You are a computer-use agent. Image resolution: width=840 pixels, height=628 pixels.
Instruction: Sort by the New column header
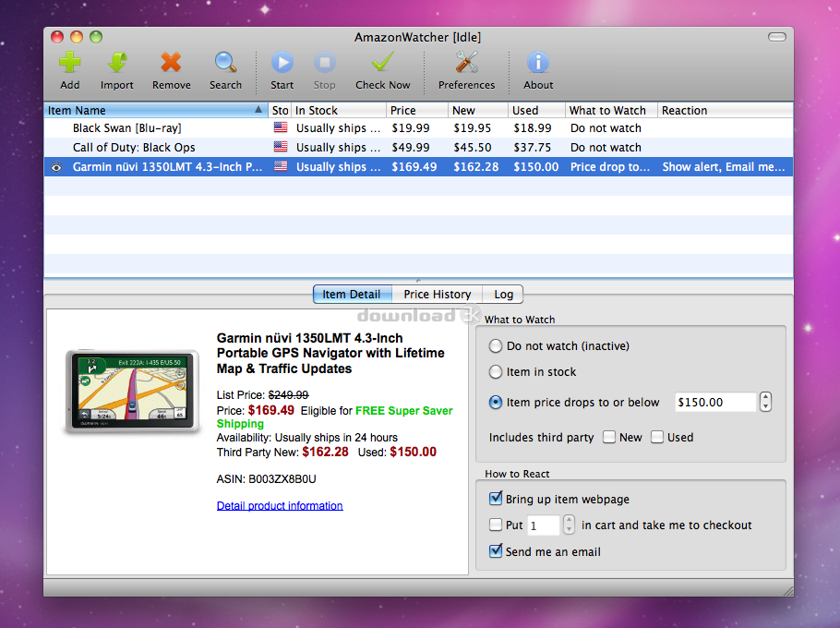(x=478, y=111)
